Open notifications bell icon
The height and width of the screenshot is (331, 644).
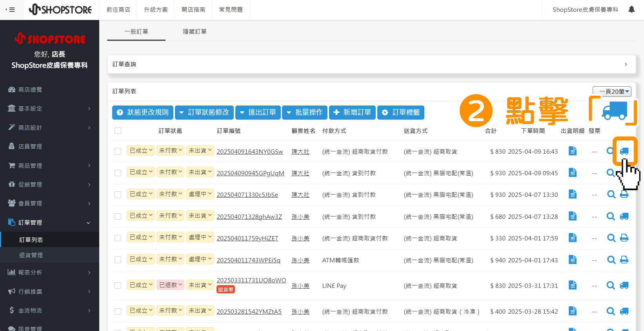point(631,9)
